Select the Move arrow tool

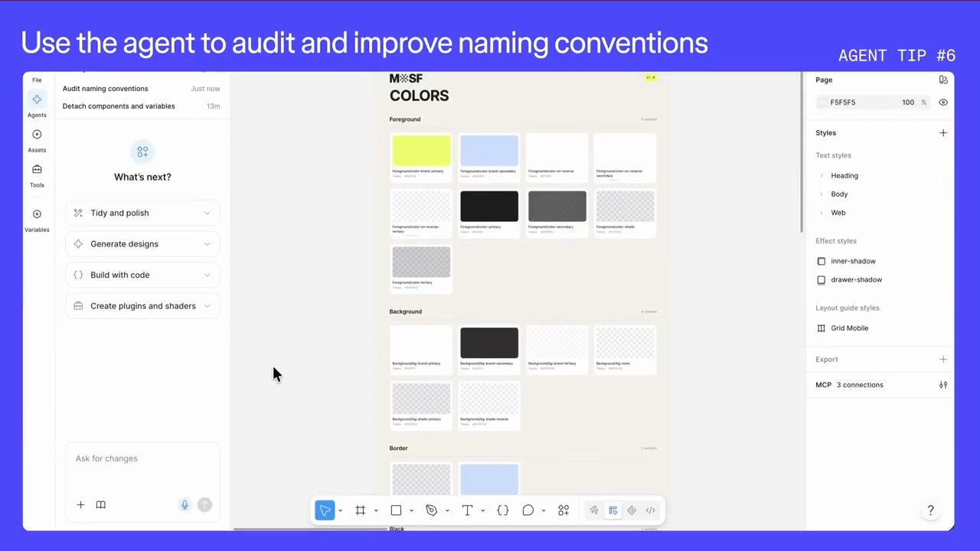(x=325, y=510)
